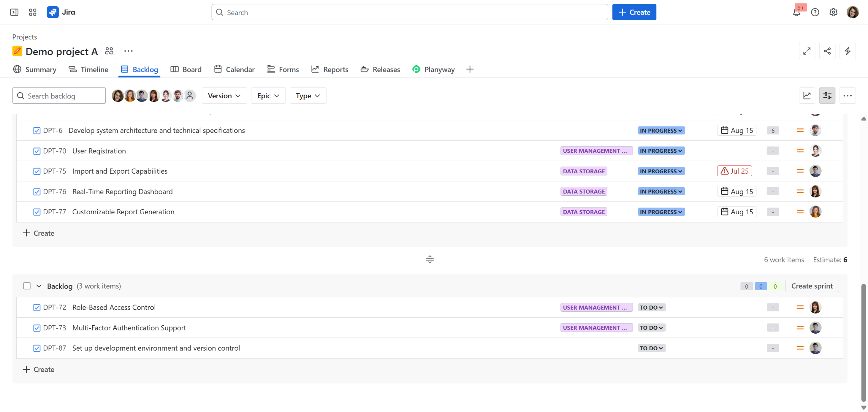Click the DATA STORAGE epic label on DPT-75
This screenshot has width=868, height=412.
point(584,171)
